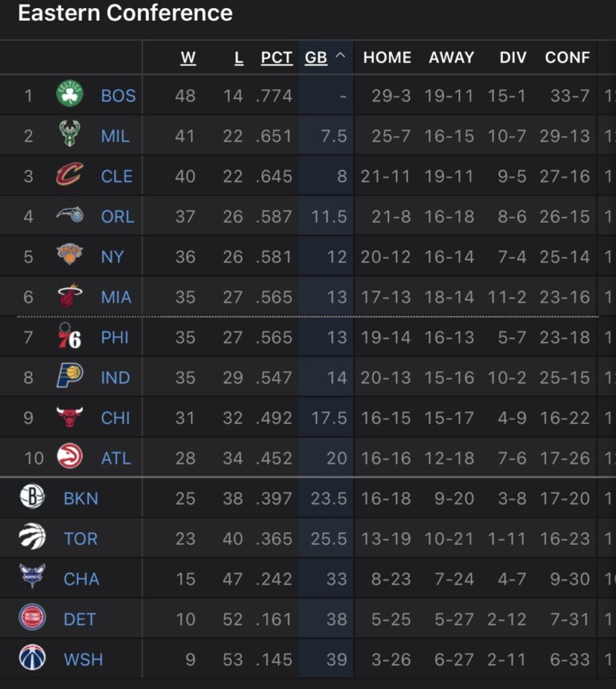Viewport: 616px width, 689px height.
Task: Open the DET team link
Action: pos(79,619)
